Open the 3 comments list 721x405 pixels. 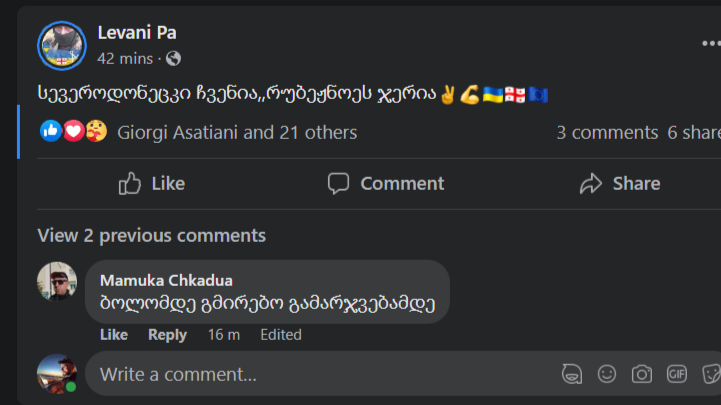coord(607,132)
